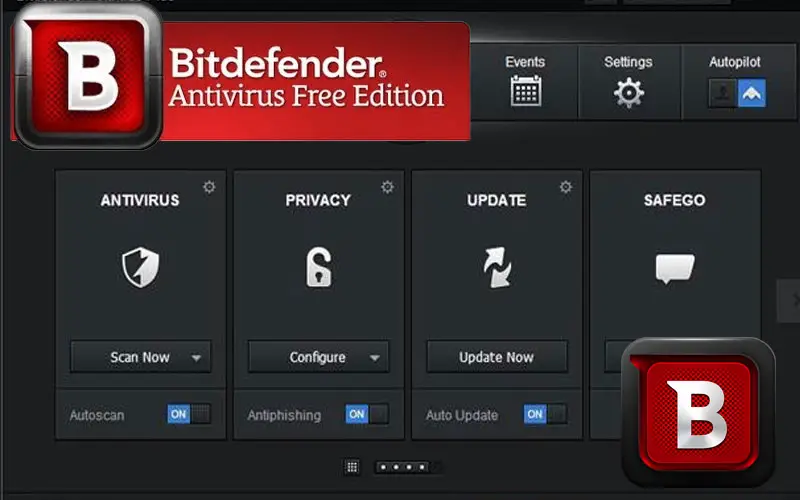
Task: Click the Update arrows icon
Action: (x=497, y=267)
